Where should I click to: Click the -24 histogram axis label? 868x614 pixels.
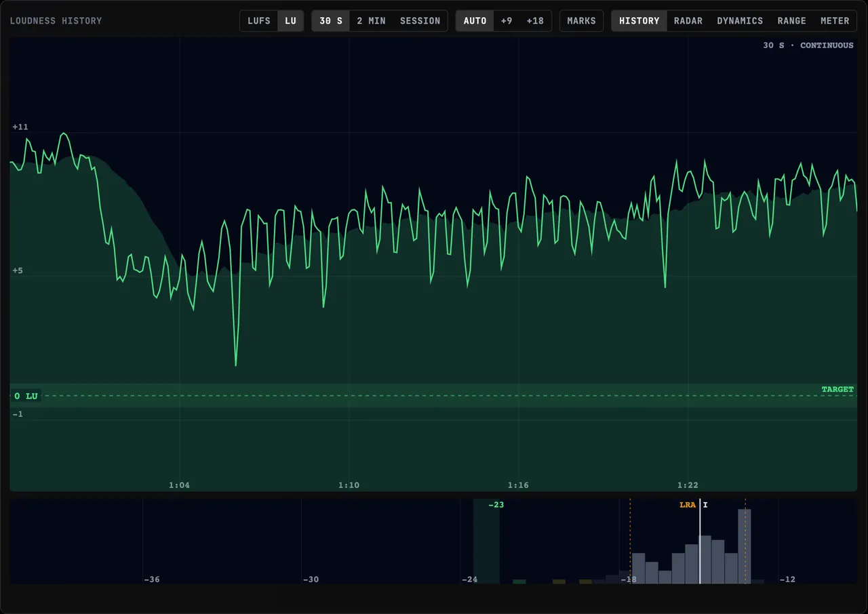(469, 579)
